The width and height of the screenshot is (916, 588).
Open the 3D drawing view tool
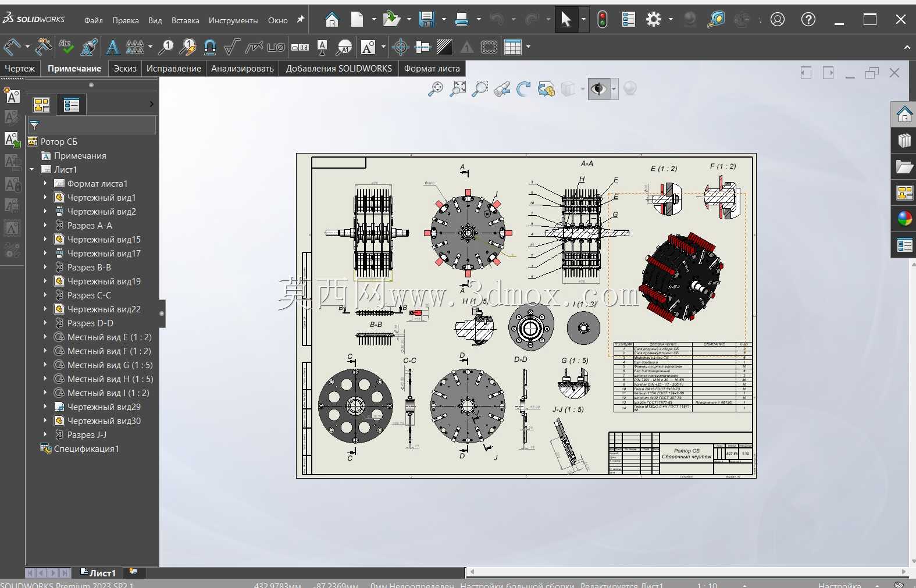(x=546, y=89)
